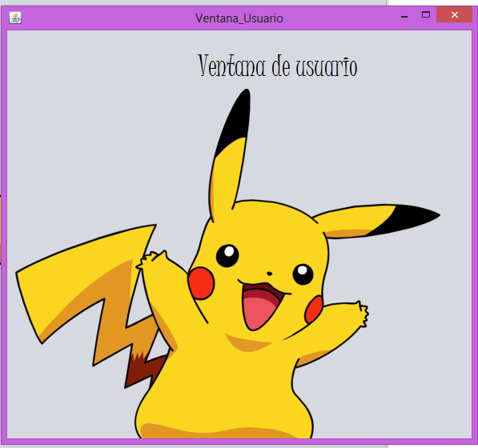
Task: Click the "Ventana_Usuario" title bar text
Action: point(239,18)
